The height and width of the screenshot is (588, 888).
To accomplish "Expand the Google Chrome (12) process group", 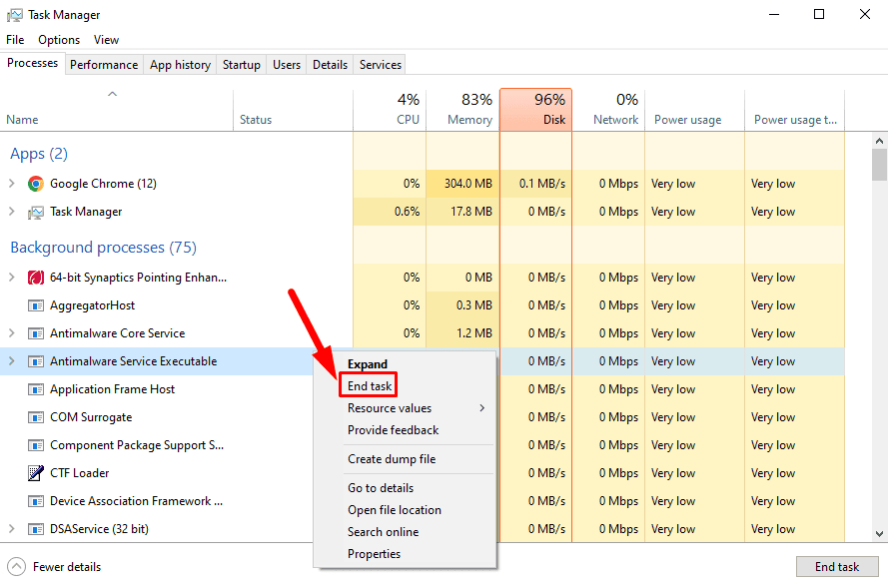I will 11,184.
